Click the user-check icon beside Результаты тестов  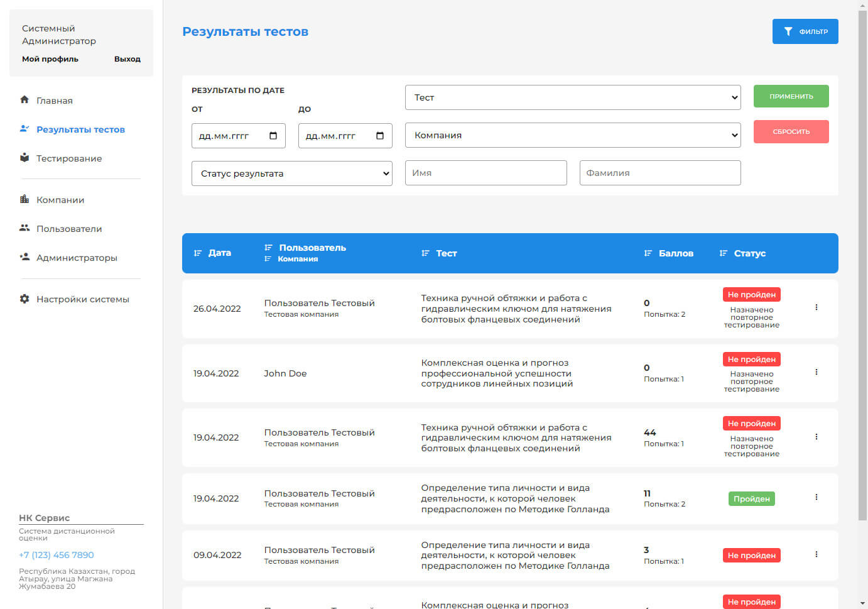coord(24,129)
